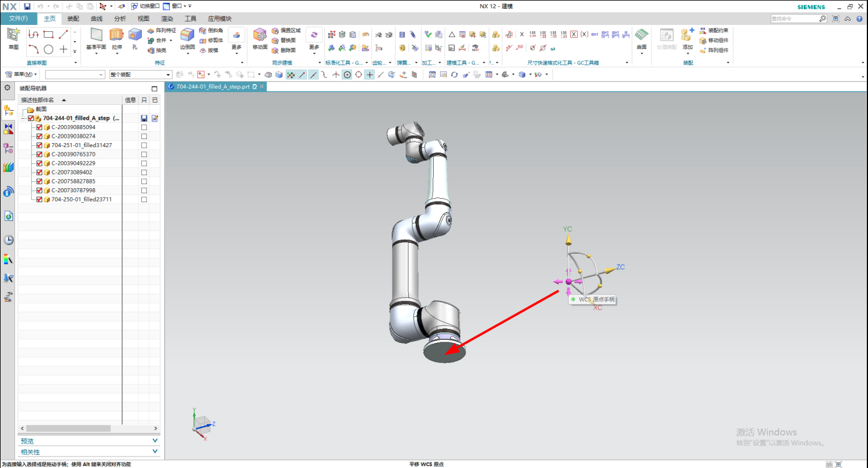Viewport: 868px width, 468px height.
Task: Click the 删除面 delete face command
Action: 284,50
